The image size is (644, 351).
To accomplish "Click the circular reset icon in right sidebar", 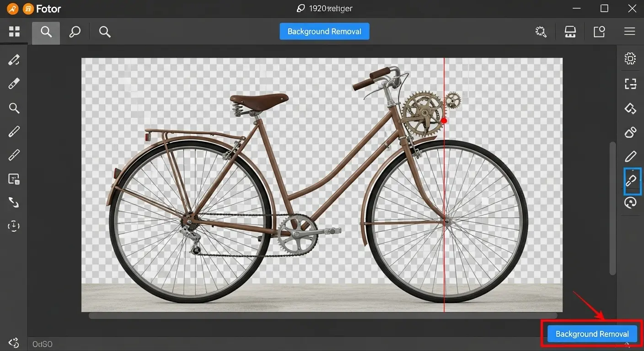I will (630, 203).
